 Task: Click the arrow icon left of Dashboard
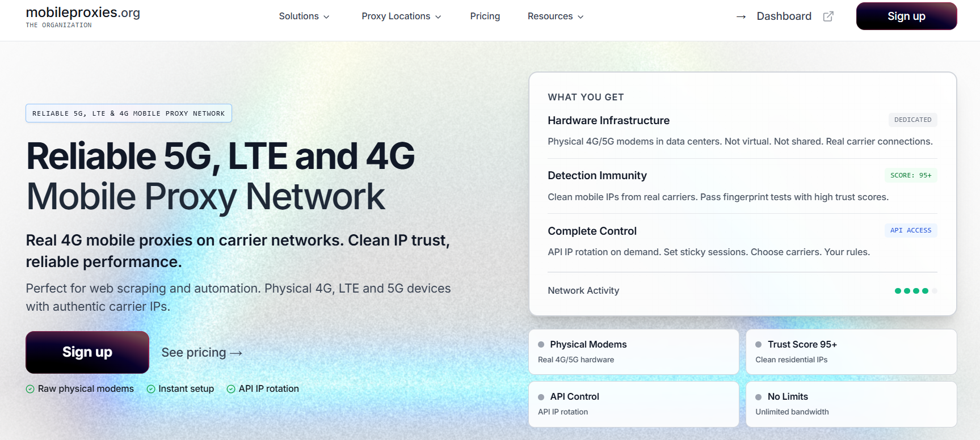point(741,17)
